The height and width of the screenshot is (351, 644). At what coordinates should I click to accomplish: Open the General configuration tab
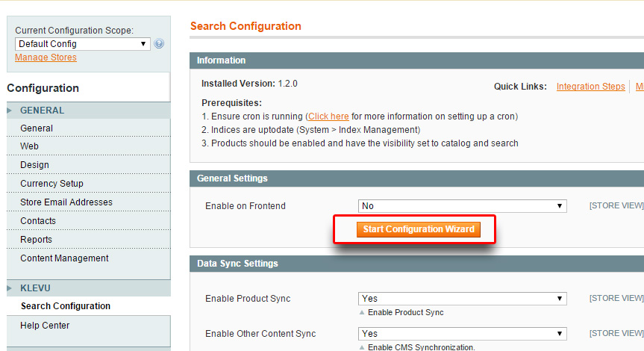click(x=37, y=128)
